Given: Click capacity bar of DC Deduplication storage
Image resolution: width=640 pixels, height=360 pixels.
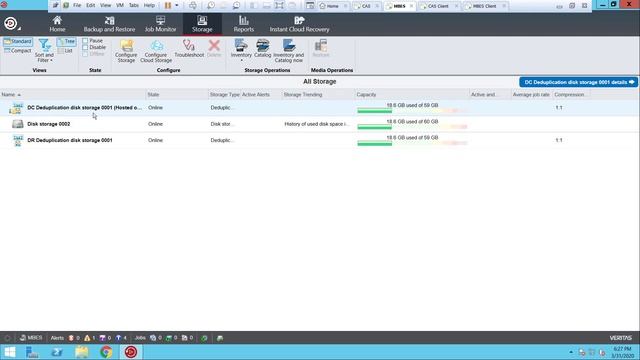Looking at the screenshot, I should [x=412, y=111].
